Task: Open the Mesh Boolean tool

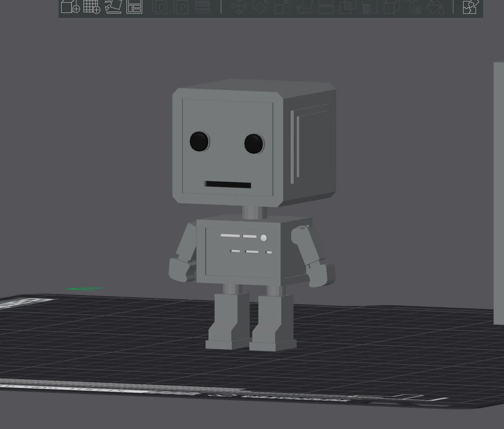Action: point(347,7)
